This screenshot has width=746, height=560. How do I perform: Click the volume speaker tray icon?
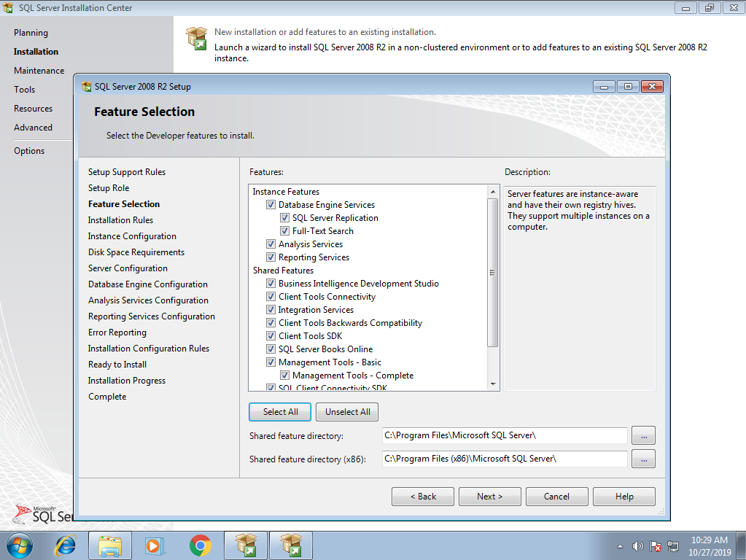[x=637, y=546]
